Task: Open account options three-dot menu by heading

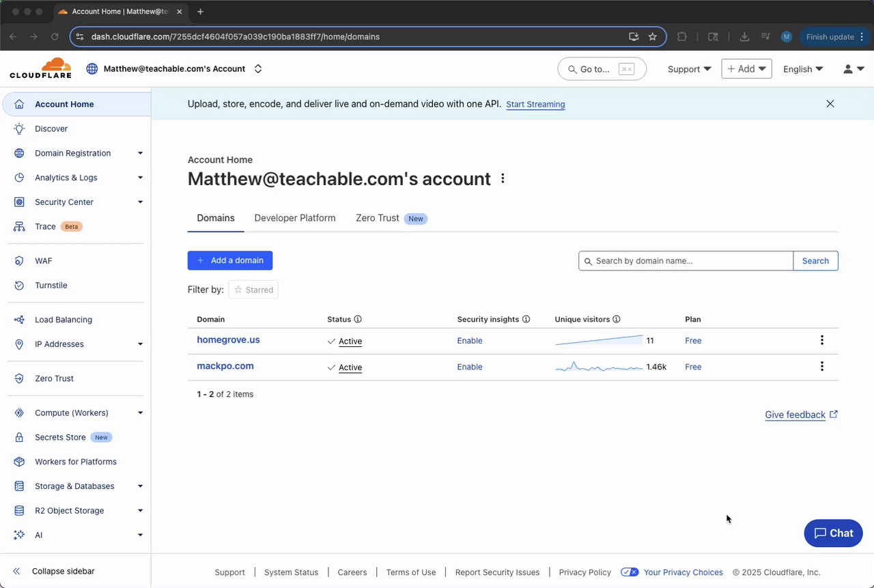Action: tap(503, 178)
